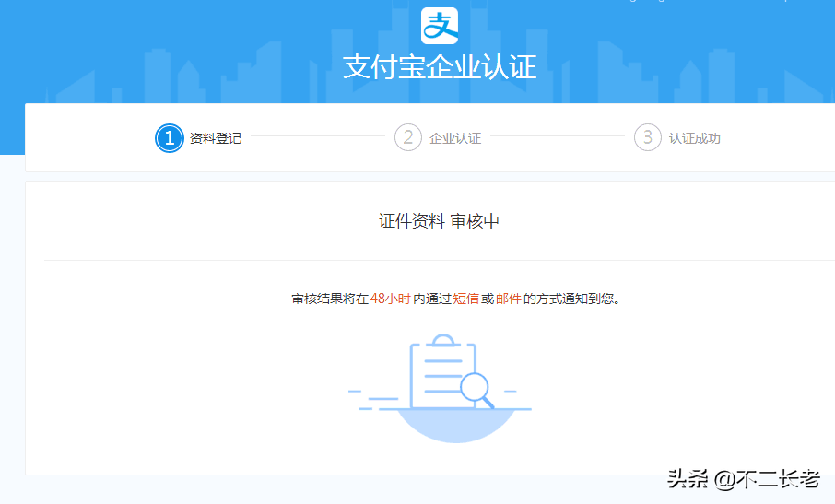The height and width of the screenshot is (504, 835).
Task: Click the 证件资料 审核中 heading
Action: [440, 221]
